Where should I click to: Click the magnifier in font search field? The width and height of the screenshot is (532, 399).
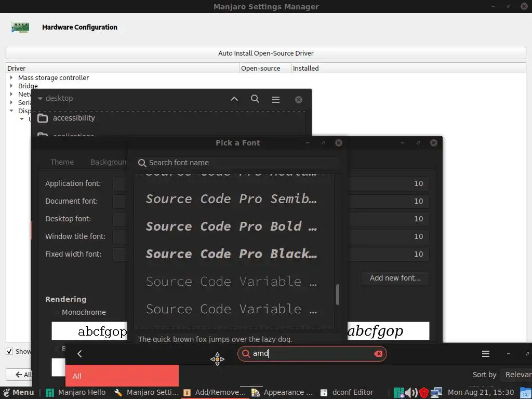tap(142, 163)
